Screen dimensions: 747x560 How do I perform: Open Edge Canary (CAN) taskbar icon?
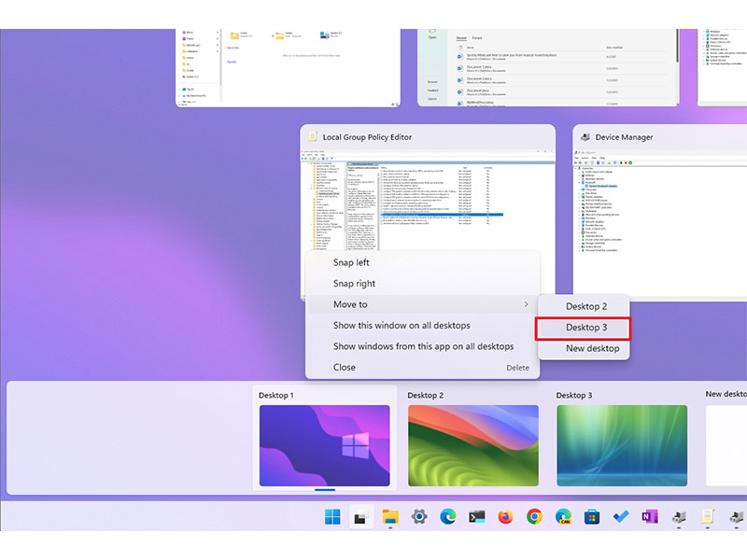tap(563, 517)
